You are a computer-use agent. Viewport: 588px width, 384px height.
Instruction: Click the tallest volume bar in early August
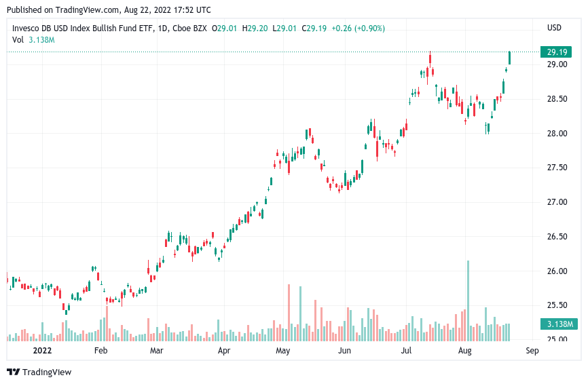point(468,301)
